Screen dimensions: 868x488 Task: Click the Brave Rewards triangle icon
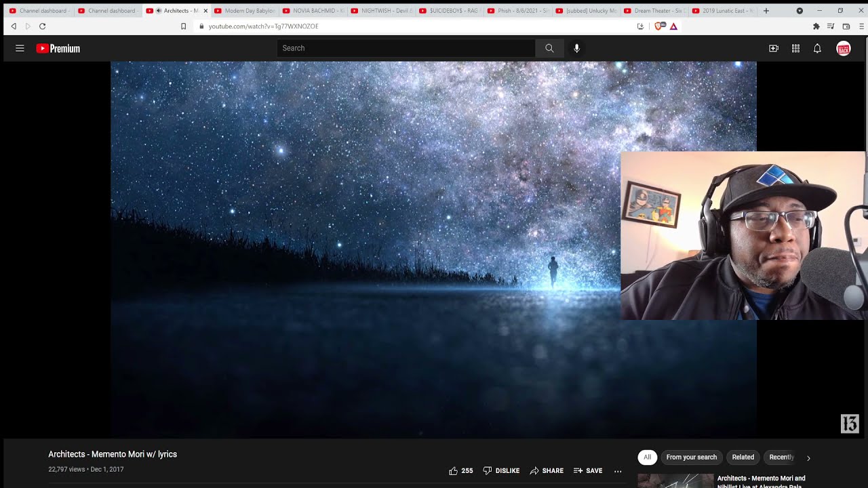pos(673,26)
